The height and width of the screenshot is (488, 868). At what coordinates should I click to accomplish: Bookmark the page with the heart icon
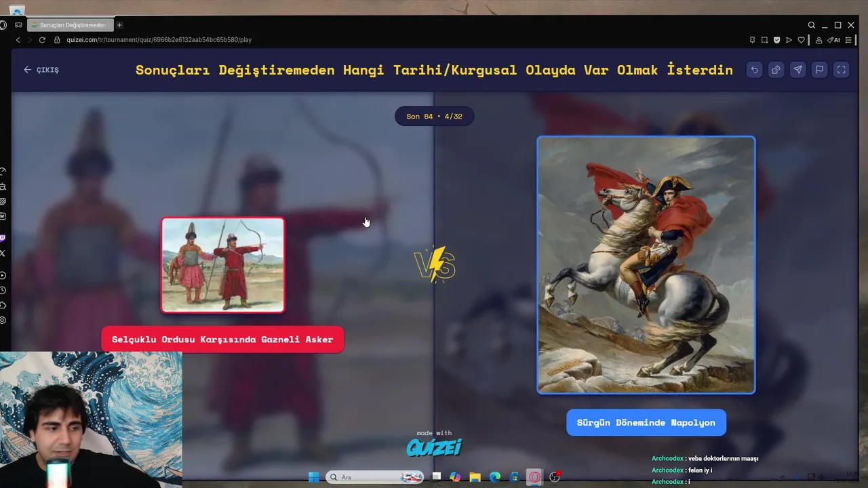tap(801, 40)
